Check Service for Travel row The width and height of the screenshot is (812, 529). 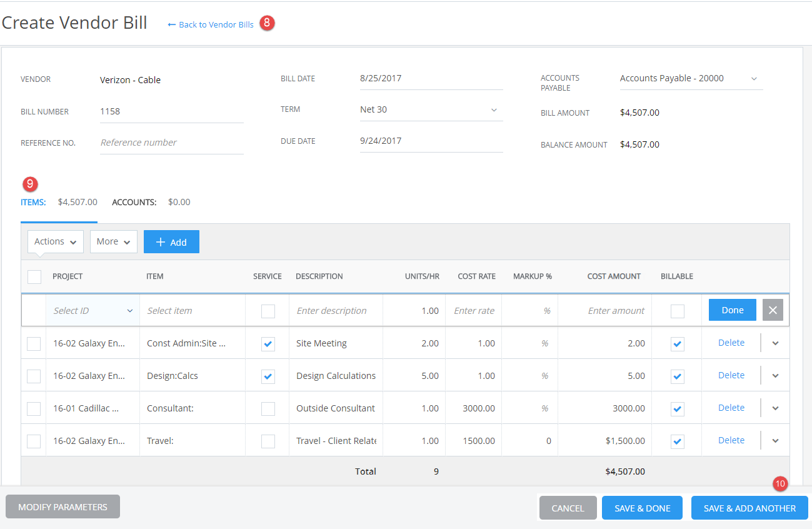click(x=268, y=441)
